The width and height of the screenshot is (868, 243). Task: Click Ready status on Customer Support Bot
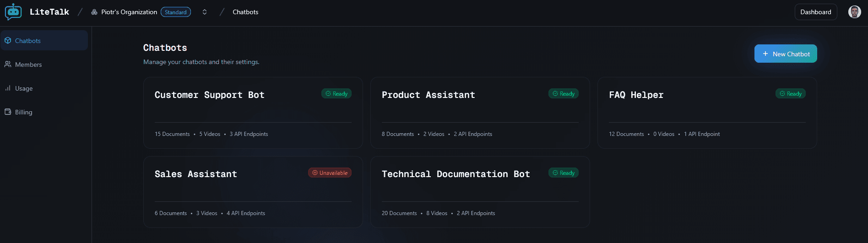(336, 93)
